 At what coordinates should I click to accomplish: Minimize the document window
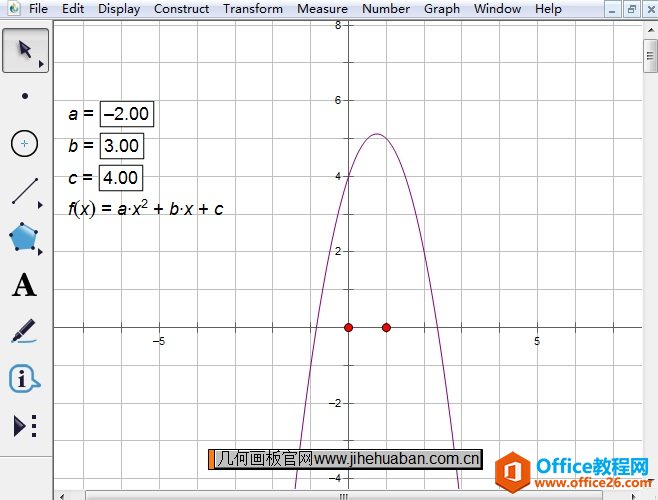click(612, 9)
